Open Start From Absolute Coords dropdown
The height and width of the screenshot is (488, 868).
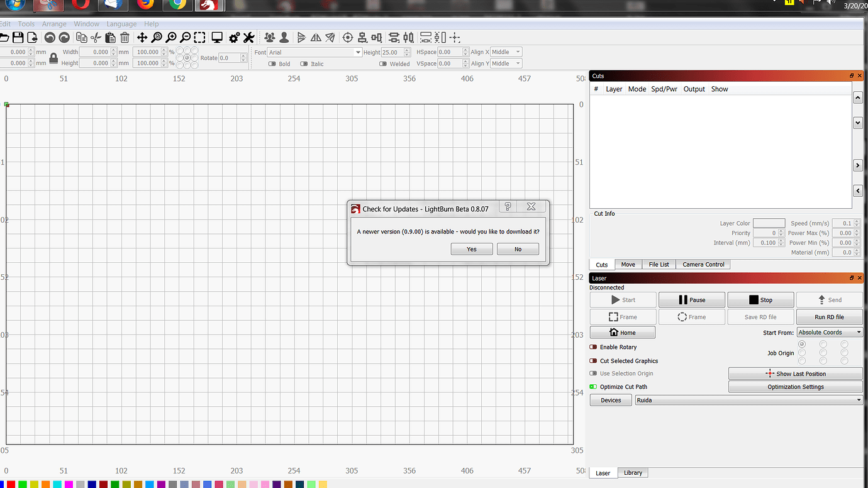[830, 332]
